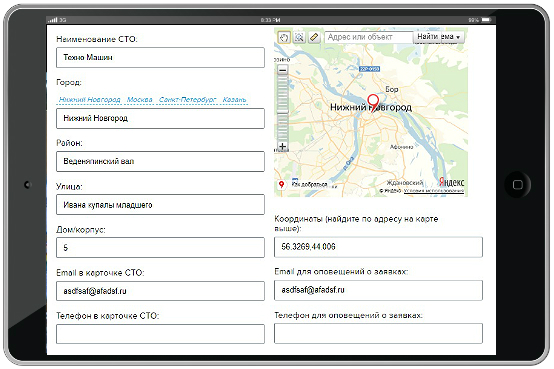Choose the Казань city link
This screenshot has width=554, height=369.
[234, 100]
